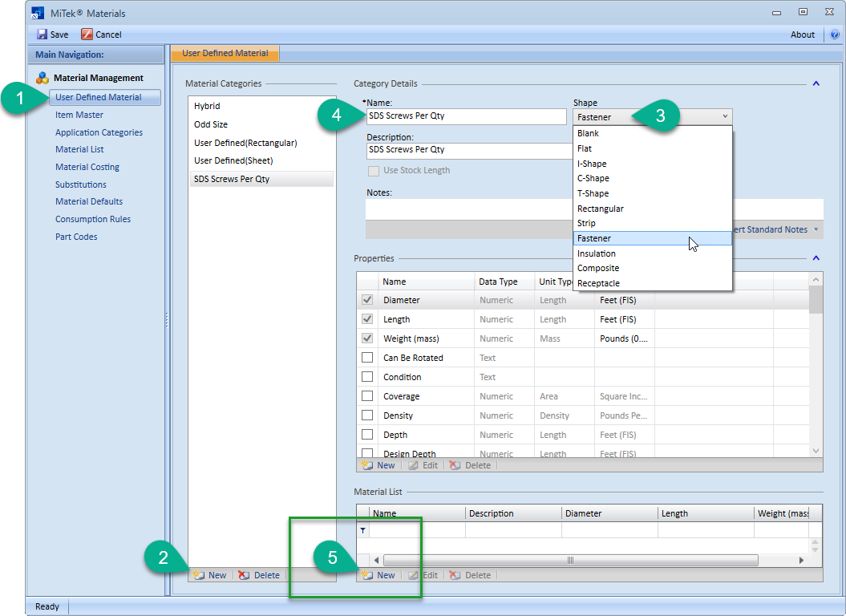This screenshot has width=846, height=616.
Task: Click the Material List horizontal scrollbar thumb
Action: (570, 561)
